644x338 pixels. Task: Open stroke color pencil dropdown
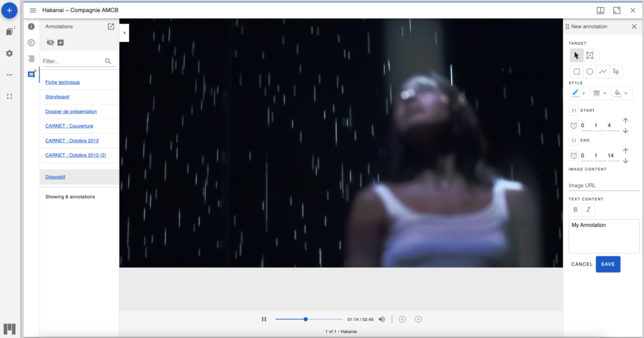pos(579,93)
